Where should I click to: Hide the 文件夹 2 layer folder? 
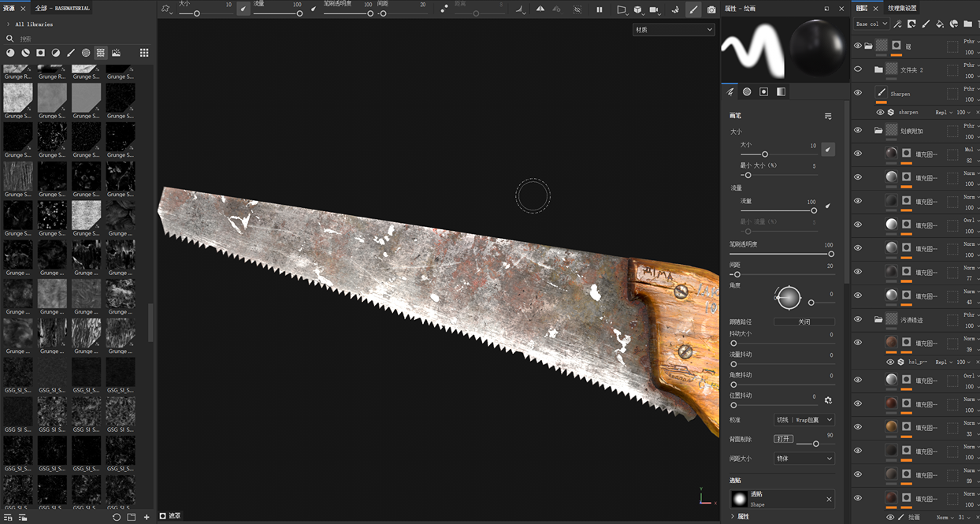[858, 69]
